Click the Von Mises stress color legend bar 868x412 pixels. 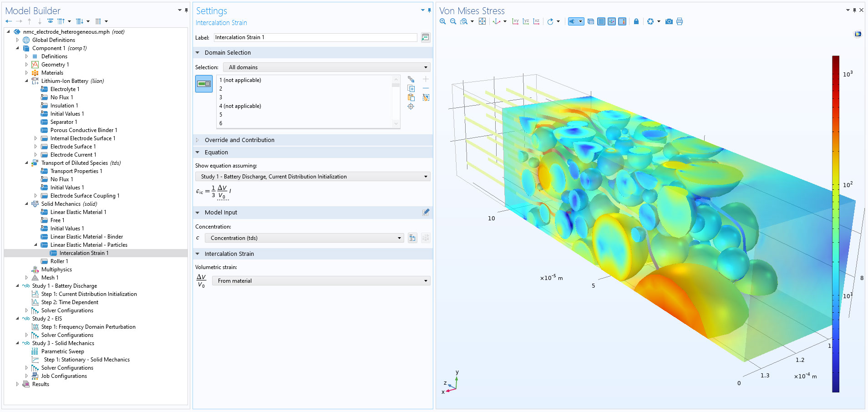click(835, 223)
